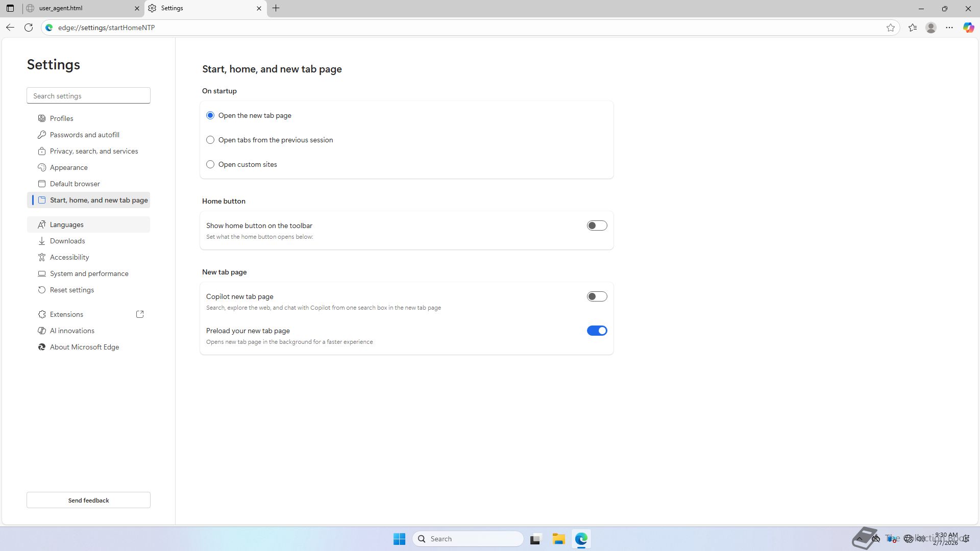This screenshot has height=551, width=980.
Task: Click the tab actions menu icon
Action: tap(10, 8)
